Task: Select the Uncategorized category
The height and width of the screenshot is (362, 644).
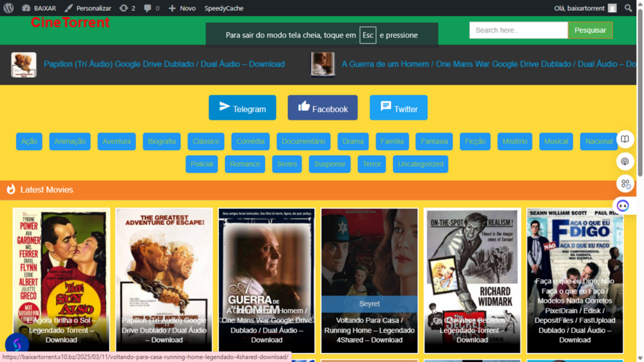Action: 421,164
